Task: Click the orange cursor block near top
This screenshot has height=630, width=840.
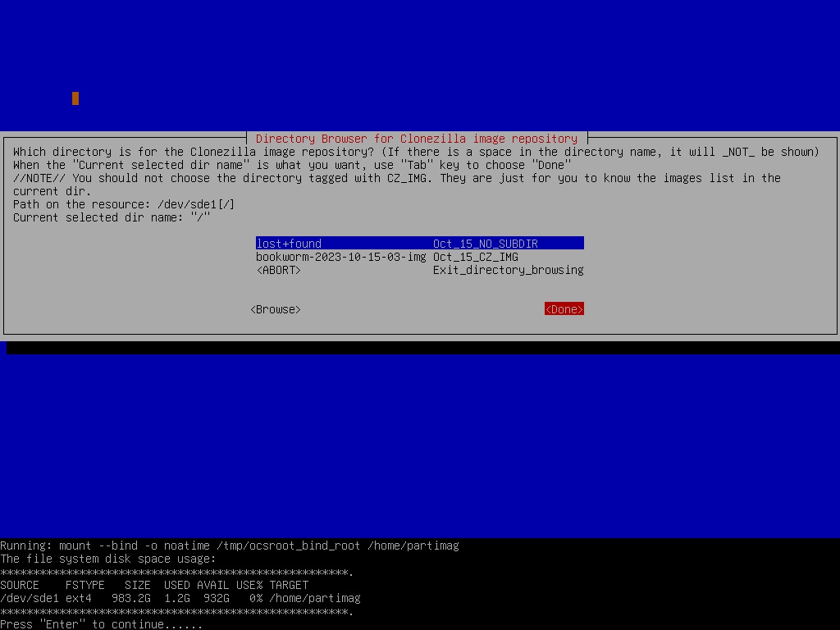Action: pyautogui.click(x=75, y=98)
